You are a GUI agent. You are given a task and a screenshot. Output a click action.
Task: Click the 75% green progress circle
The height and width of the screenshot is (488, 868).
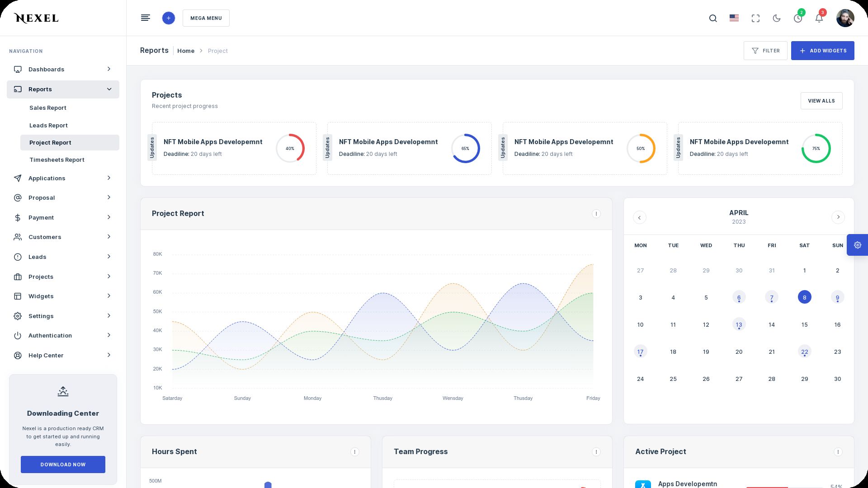click(816, 149)
